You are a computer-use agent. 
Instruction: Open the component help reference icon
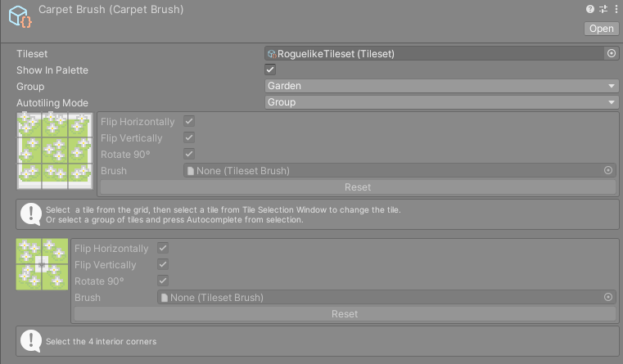tap(590, 9)
